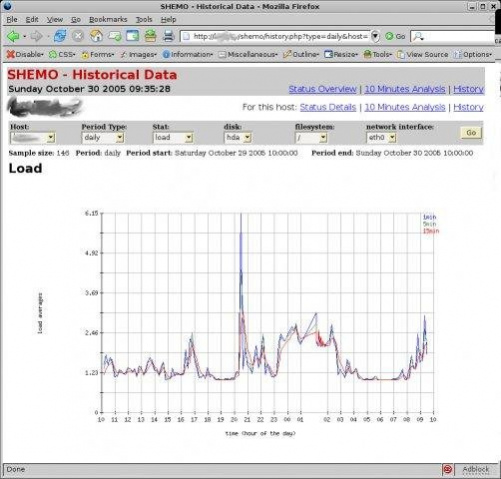Open top-row History link
Image resolution: width=501 pixels, height=479 pixels.
click(x=468, y=89)
